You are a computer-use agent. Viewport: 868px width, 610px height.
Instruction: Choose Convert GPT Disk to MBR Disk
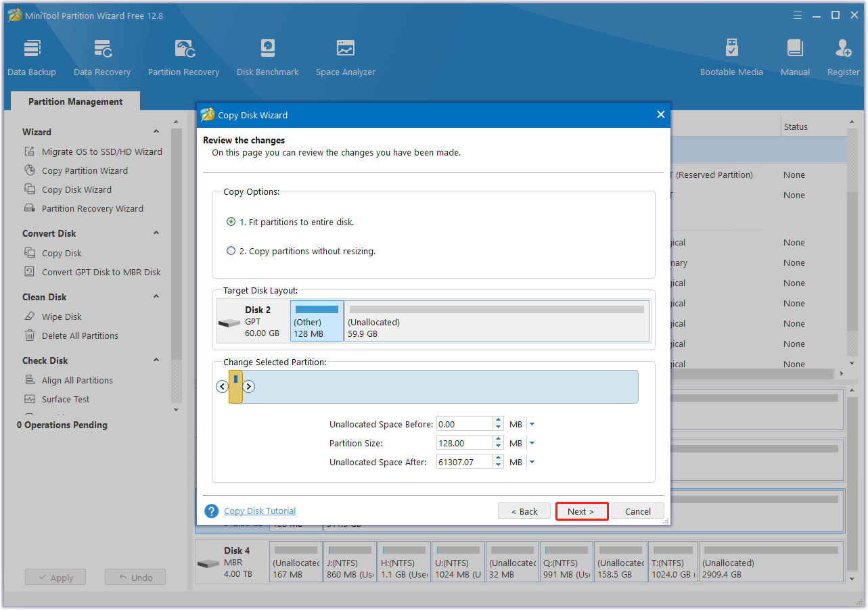[101, 272]
